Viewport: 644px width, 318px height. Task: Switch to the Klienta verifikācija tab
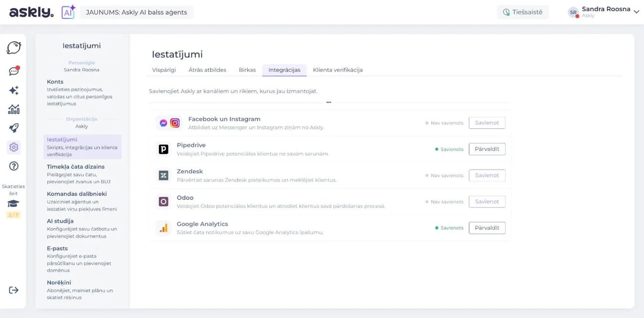tap(338, 70)
